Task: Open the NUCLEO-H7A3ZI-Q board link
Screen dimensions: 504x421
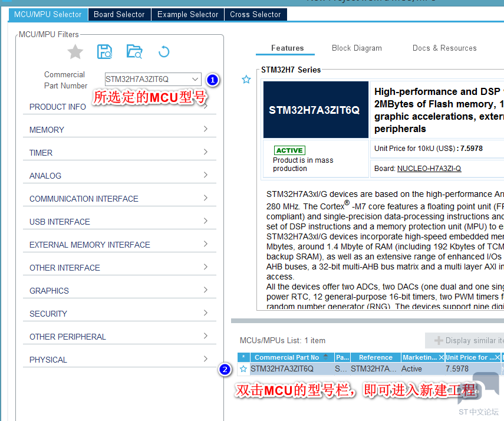Action: click(429, 169)
